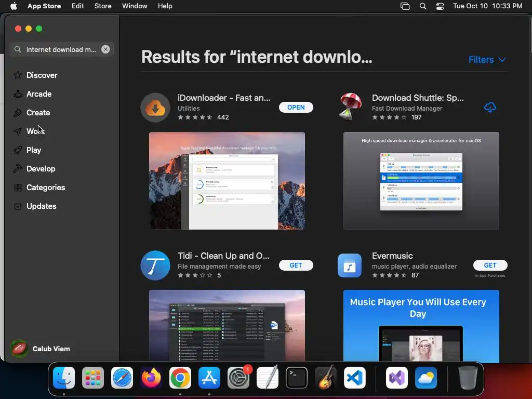Click the screen mirroring menu bar icon
The width and height of the screenshot is (532, 399).
[405, 6]
